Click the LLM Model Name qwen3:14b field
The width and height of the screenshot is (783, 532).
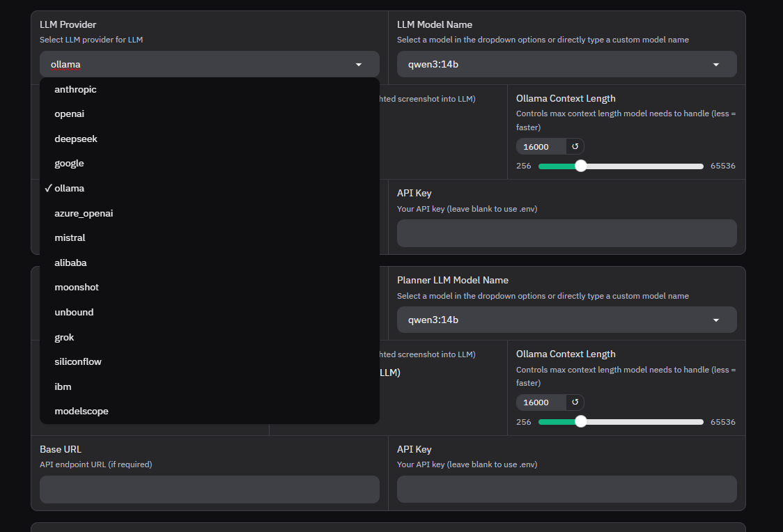click(567, 64)
